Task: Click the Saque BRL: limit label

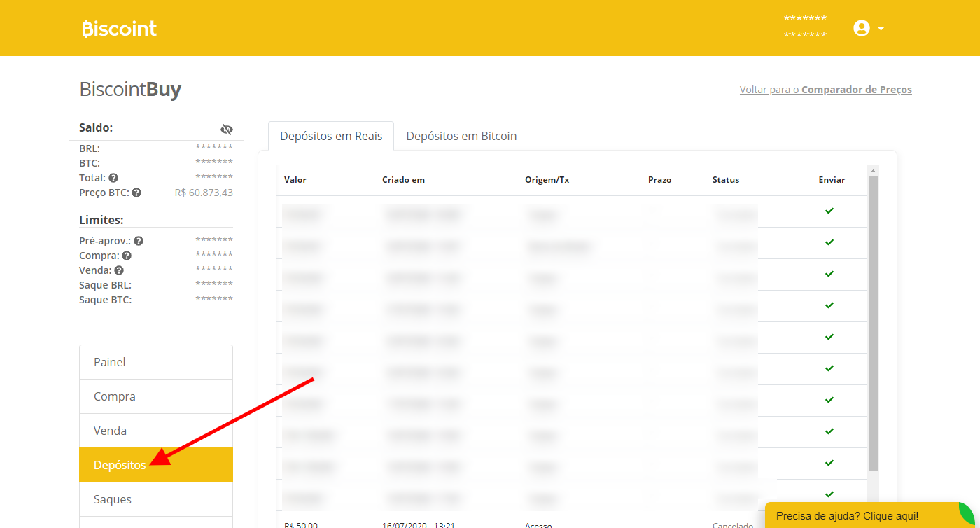Action: click(x=106, y=285)
